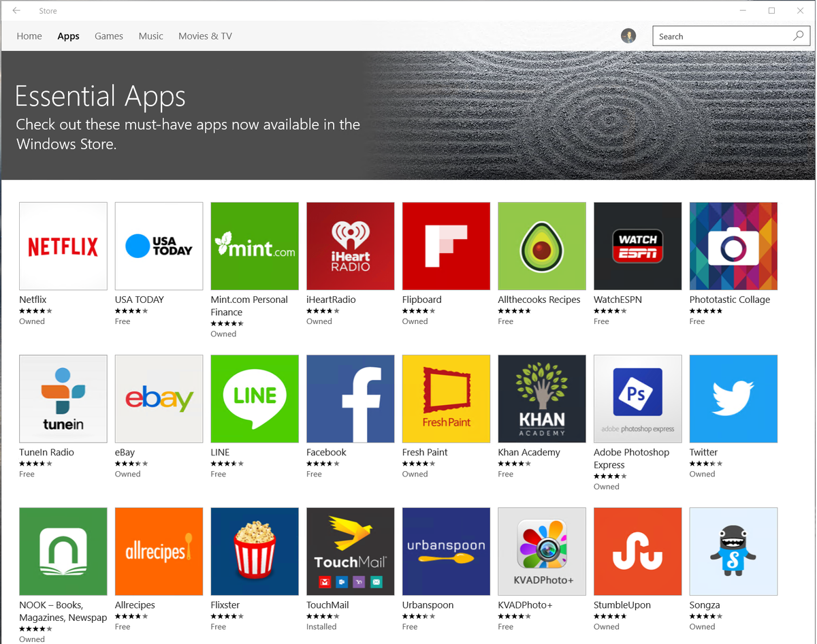Select the Twitter bird icon
Screen dimensions: 817x644
pyautogui.click(x=733, y=399)
